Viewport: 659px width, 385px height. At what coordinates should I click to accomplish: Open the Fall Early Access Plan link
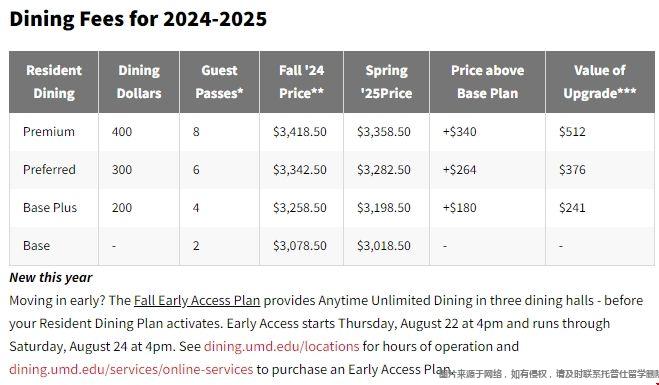point(197,301)
